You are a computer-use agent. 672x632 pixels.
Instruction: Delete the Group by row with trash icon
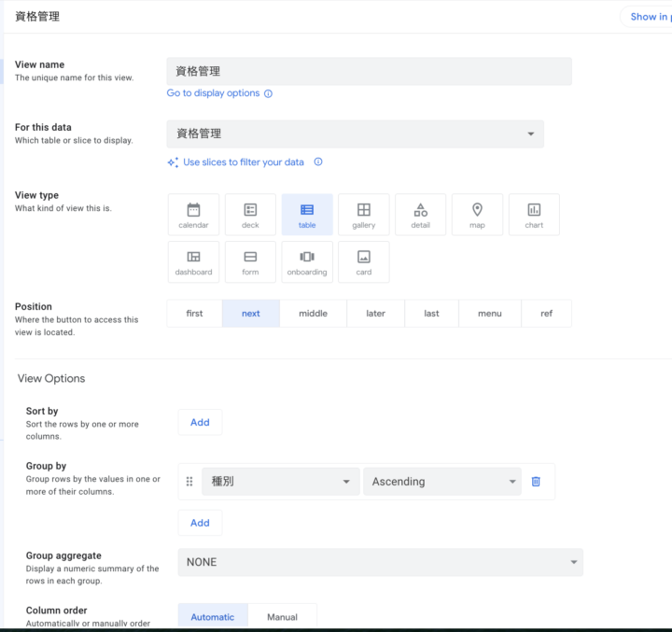click(536, 482)
